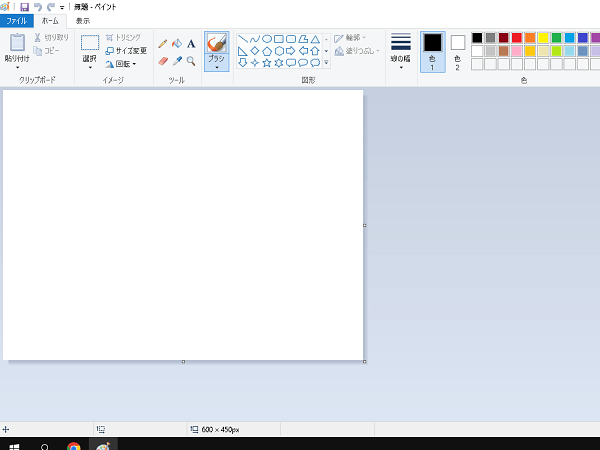
Task: Click the Undo arrow in title bar
Action: pyautogui.click(x=38, y=7)
